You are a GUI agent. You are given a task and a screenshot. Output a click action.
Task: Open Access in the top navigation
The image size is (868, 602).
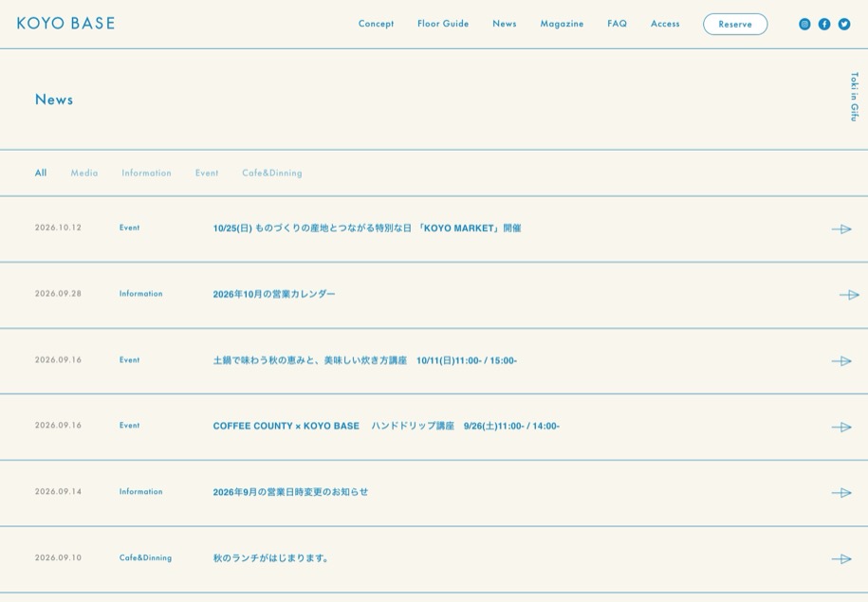[665, 24]
